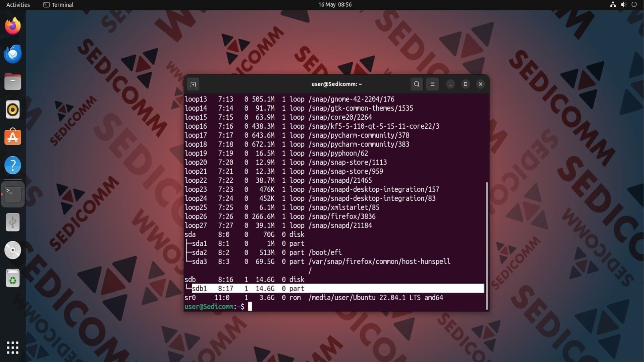The image size is (644, 362).
Task: Open a new terminal tab
Action: [x=193, y=84]
